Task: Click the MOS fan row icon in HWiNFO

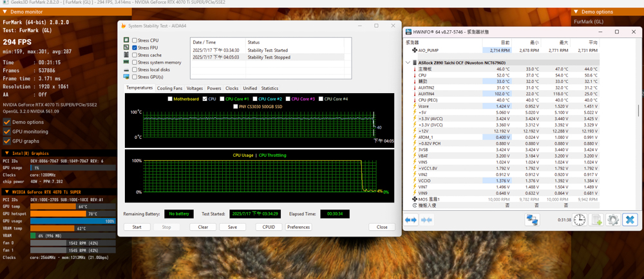Action: click(x=414, y=199)
